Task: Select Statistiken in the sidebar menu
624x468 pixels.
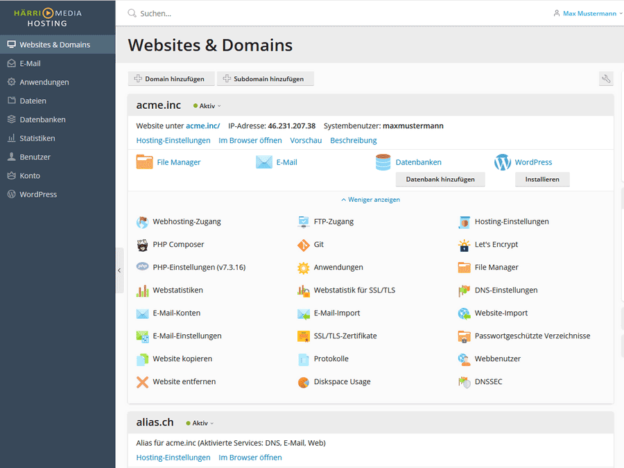Action: click(x=37, y=138)
